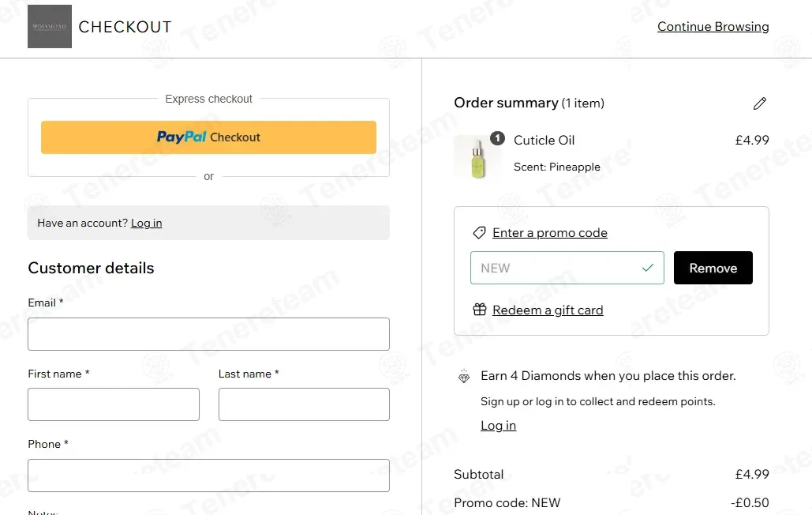Focus the Email input field
Image resolution: width=812 pixels, height=515 pixels.
208,334
